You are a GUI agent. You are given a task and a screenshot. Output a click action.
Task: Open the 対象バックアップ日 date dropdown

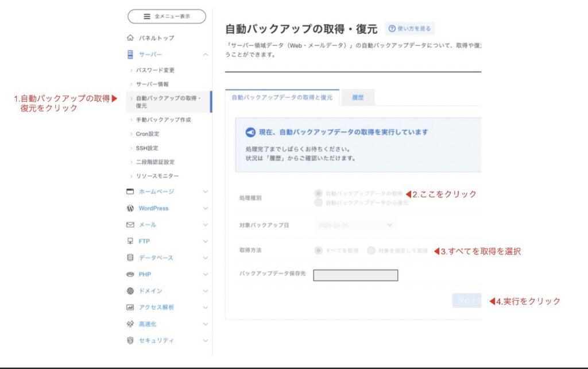point(355,225)
